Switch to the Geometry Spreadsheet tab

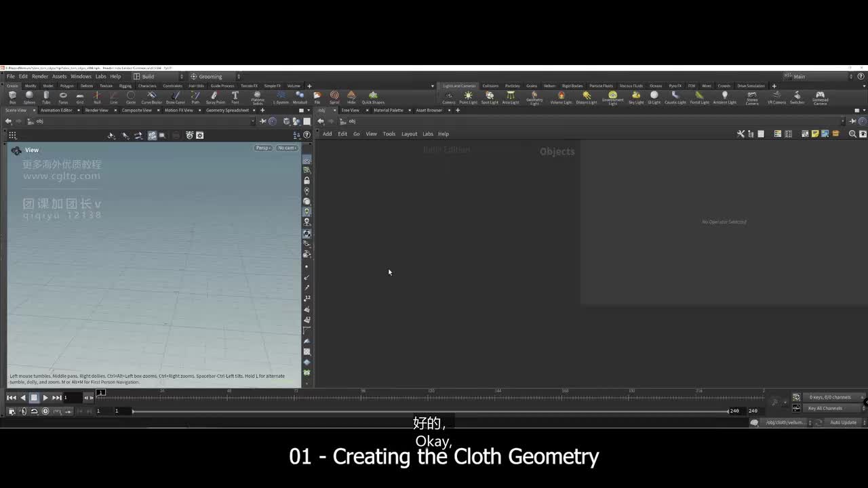[227, 110]
